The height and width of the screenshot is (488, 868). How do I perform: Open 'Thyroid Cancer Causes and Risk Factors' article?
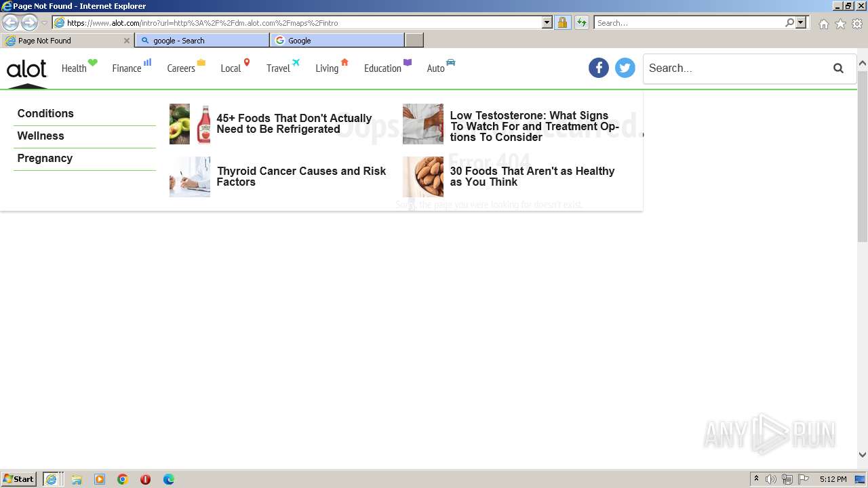click(x=301, y=176)
